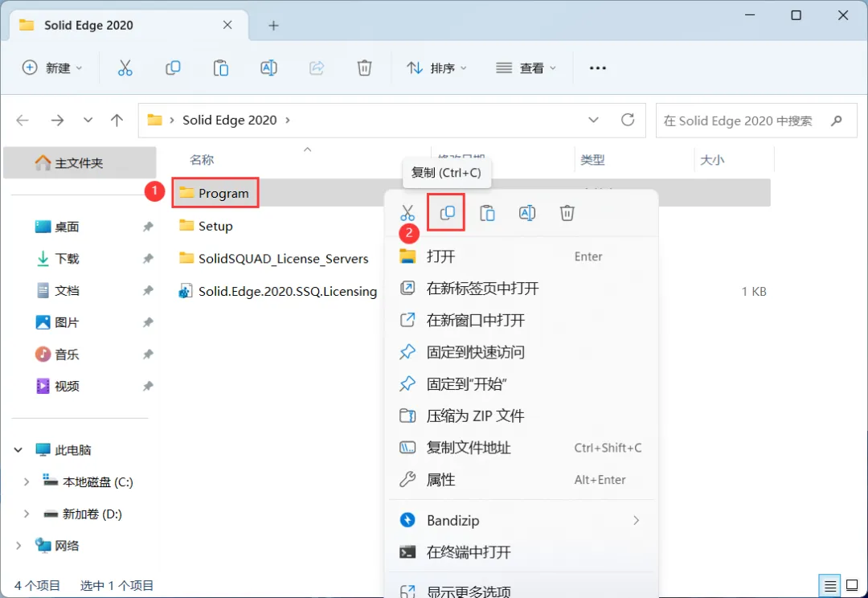Image resolution: width=868 pixels, height=598 pixels.
Task: Click the Delete trash icon in context menu
Action: (x=567, y=213)
